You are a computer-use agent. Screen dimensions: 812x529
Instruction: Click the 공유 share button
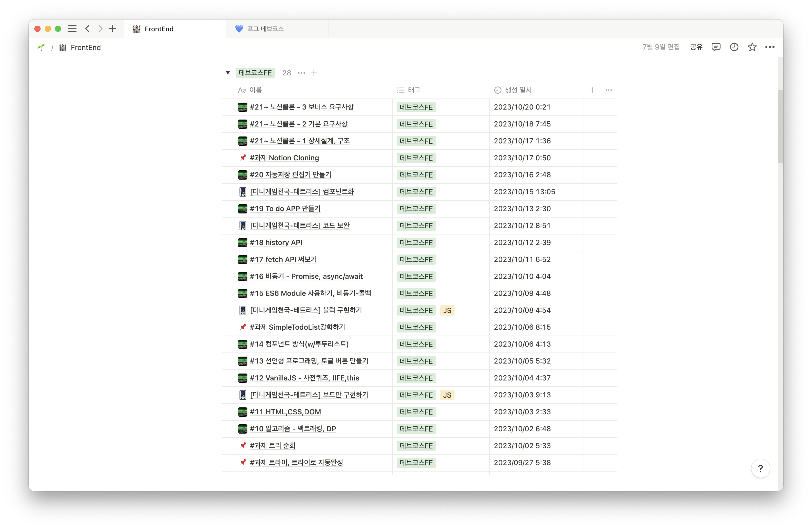(x=696, y=47)
